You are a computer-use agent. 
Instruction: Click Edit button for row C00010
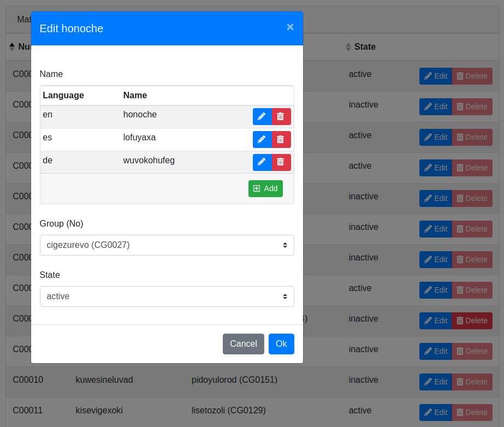tap(435, 382)
